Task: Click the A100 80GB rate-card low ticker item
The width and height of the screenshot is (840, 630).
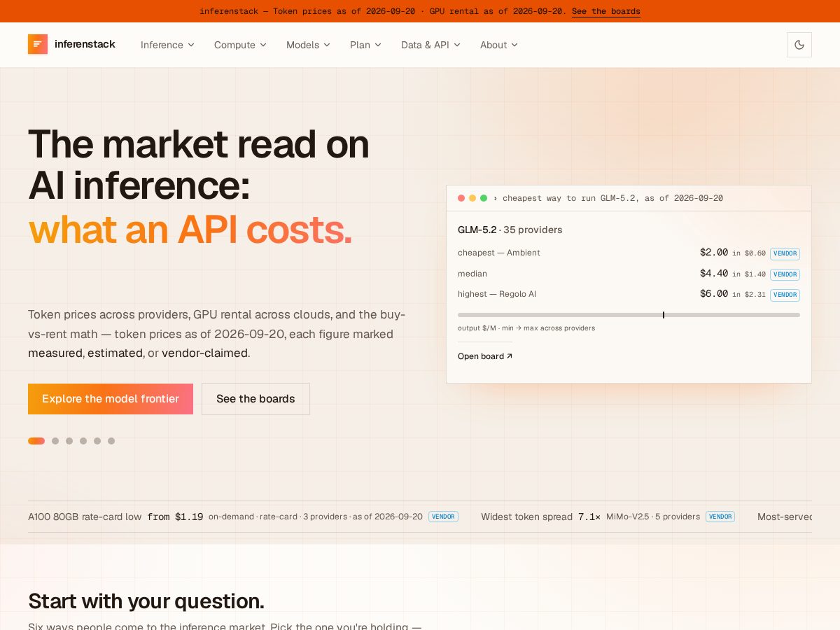Action: 243,517
